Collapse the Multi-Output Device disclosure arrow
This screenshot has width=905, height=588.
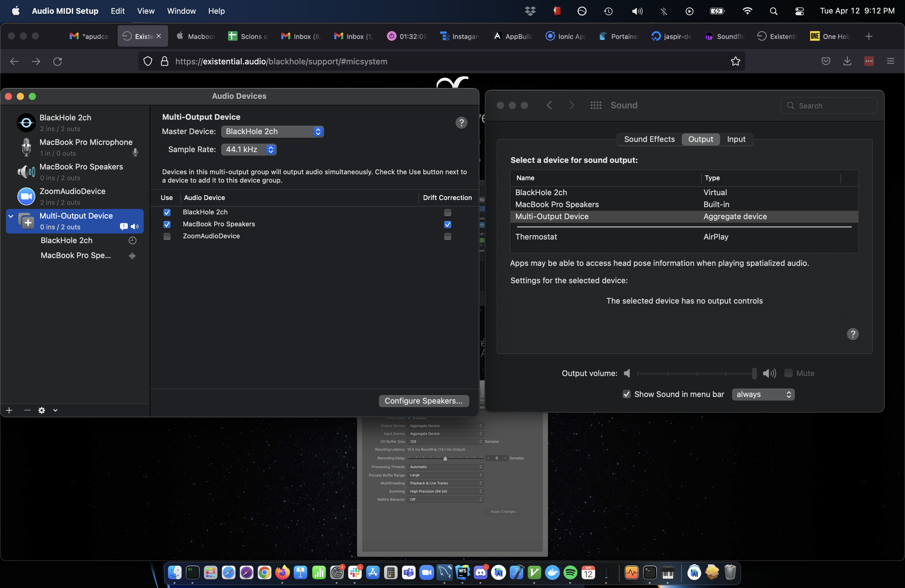pyautogui.click(x=11, y=216)
